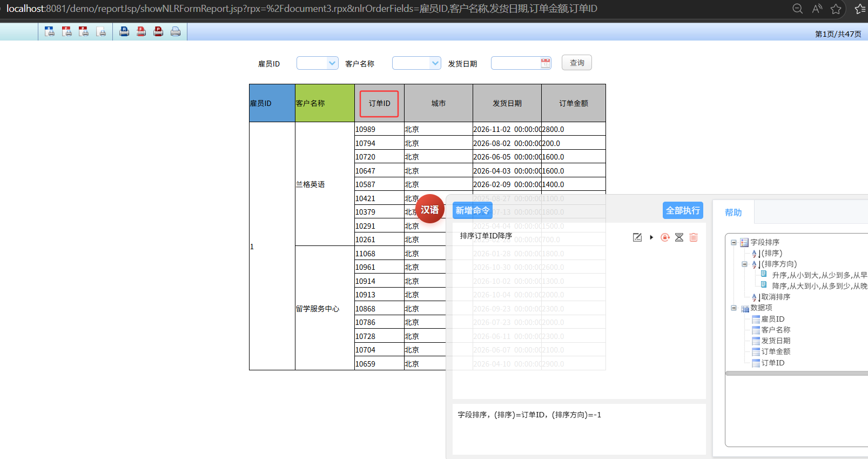
Task: Click the 查询 button
Action: (576, 63)
